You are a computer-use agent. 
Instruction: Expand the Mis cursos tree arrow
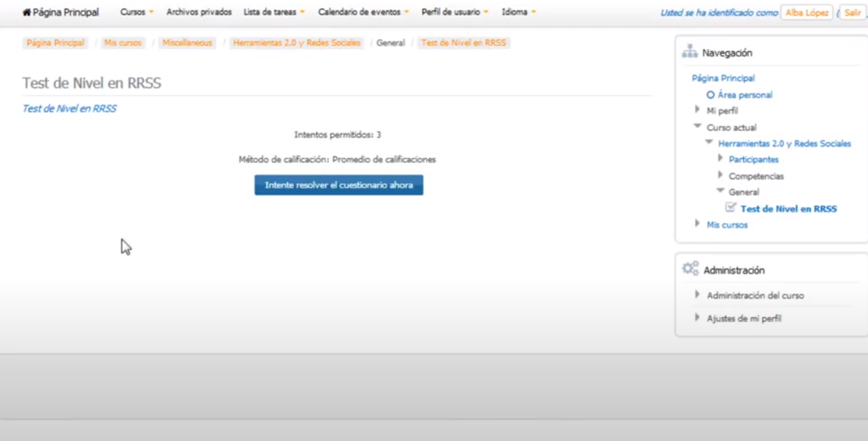[697, 224]
